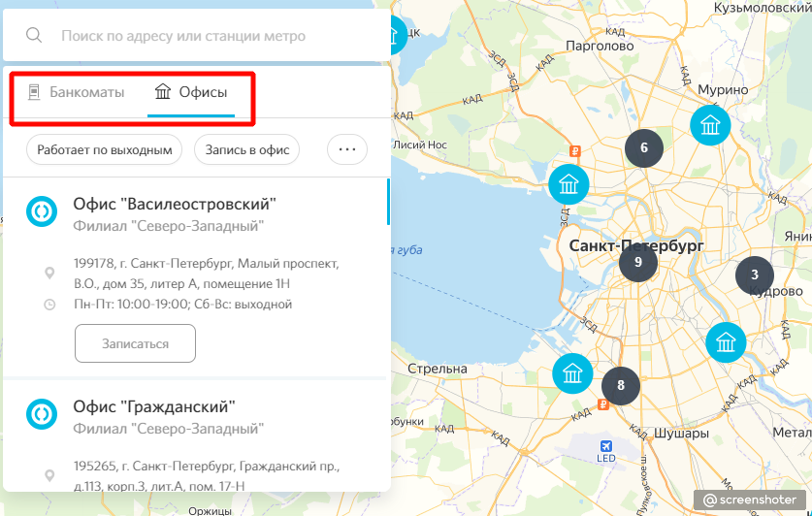Screen dimensions: 812x516
Task: Toggle the "Запись в офис" filter
Action: pos(247,149)
